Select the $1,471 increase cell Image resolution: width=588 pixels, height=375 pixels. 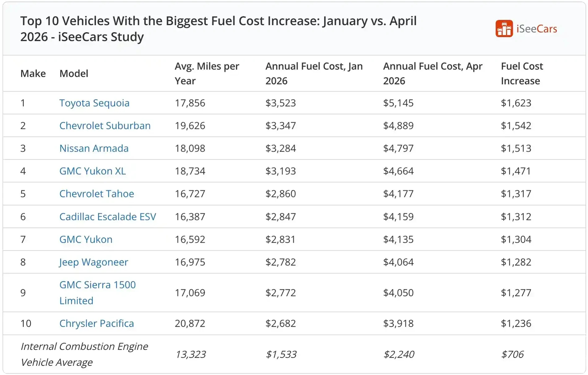click(x=516, y=171)
